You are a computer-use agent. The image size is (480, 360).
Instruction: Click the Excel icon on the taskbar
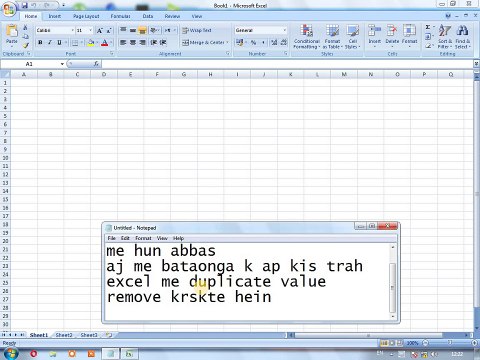click(129, 354)
